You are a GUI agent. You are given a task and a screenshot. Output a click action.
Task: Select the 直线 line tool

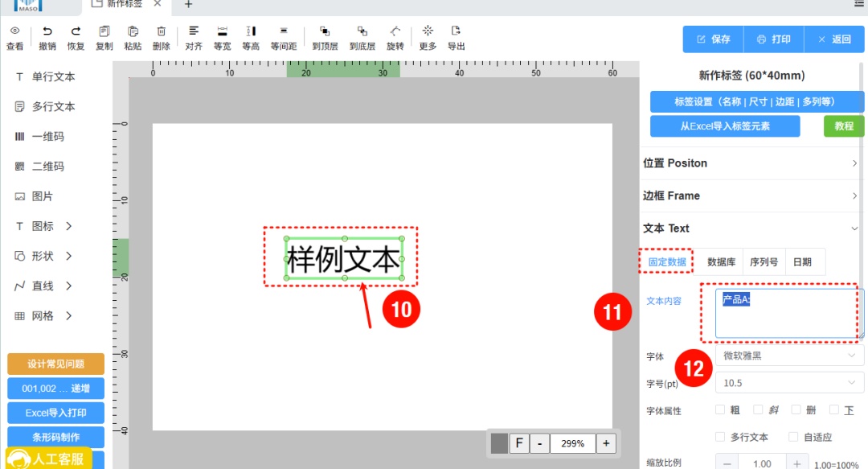point(34,286)
